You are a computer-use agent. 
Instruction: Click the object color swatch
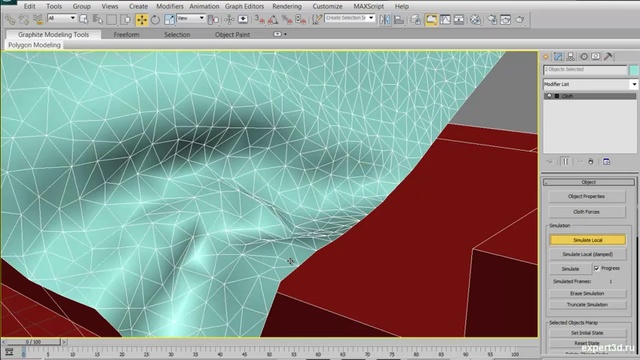pos(633,70)
